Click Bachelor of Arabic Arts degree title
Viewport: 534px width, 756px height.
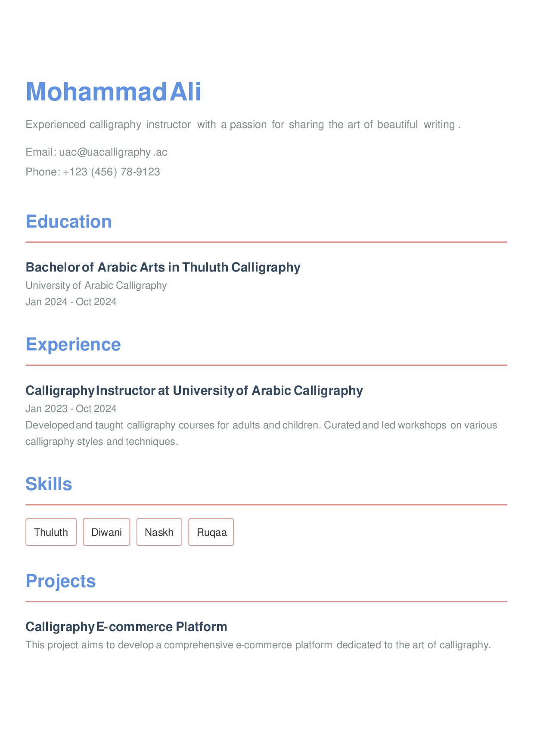click(x=163, y=267)
